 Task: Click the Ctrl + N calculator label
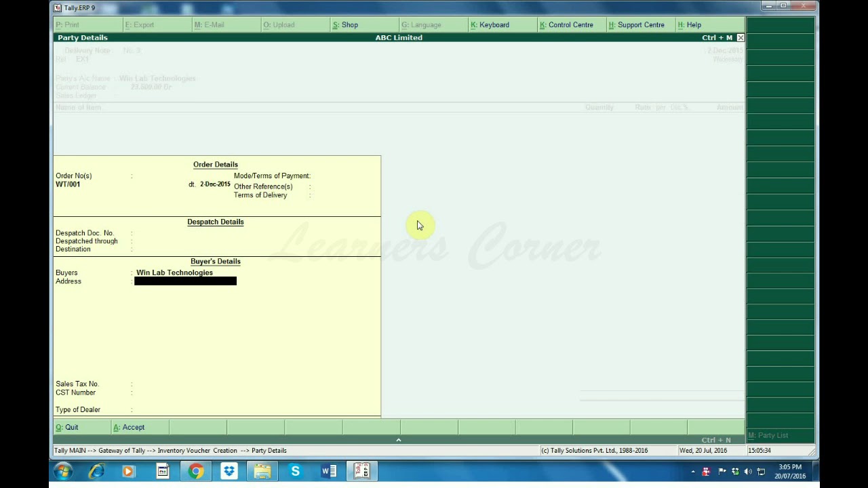(716, 441)
